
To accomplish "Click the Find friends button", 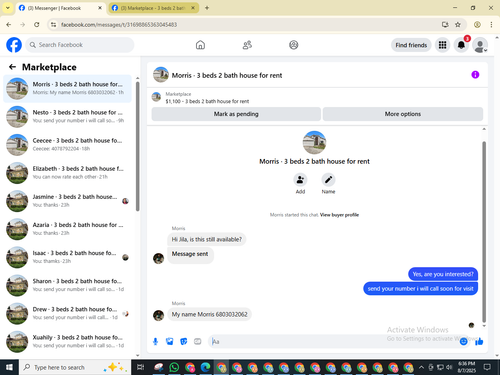I will (411, 45).
